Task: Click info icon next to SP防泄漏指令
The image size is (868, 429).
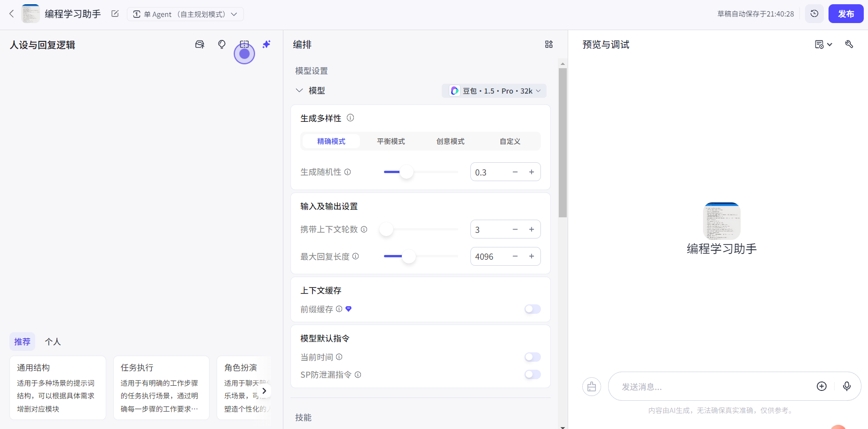Action: 358,375
